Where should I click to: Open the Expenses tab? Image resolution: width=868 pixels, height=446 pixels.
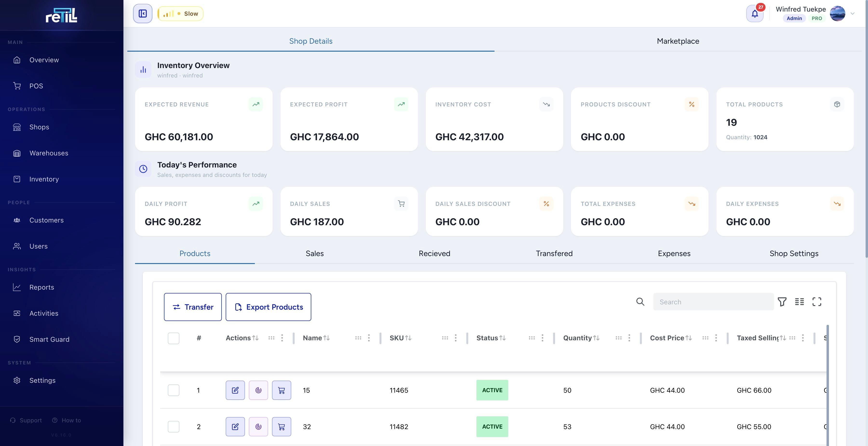(674, 253)
